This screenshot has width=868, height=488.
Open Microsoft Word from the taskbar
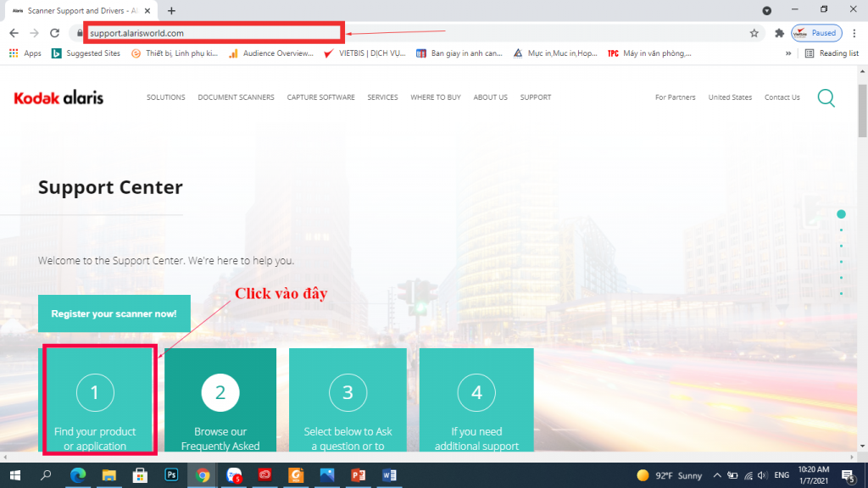tap(389, 475)
